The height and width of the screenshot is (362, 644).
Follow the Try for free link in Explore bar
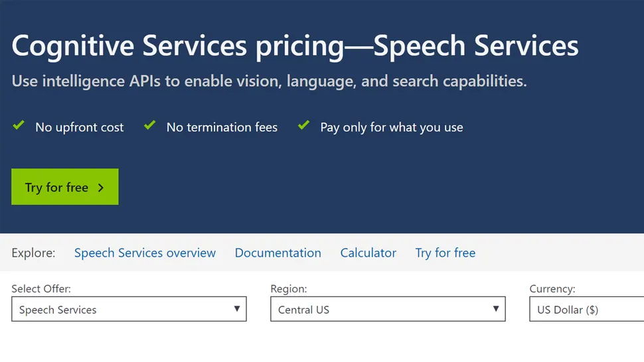coord(445,253)
